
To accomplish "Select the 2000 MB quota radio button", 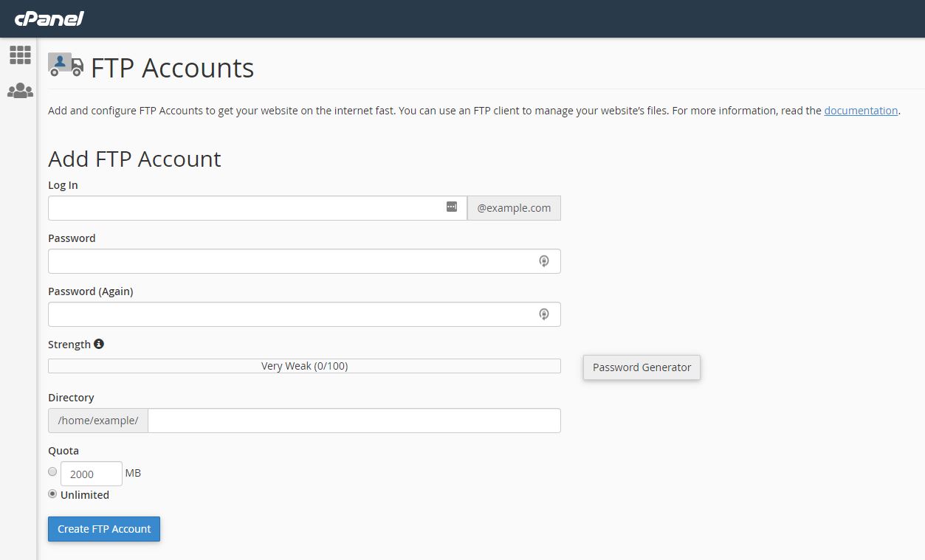I will point(52,471).
